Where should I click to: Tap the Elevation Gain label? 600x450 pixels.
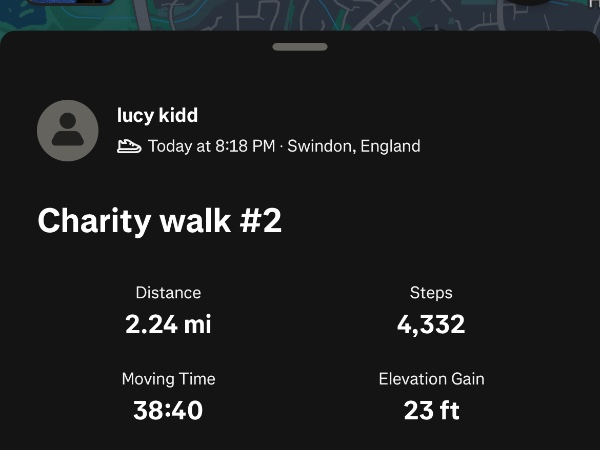click(431, 379)
